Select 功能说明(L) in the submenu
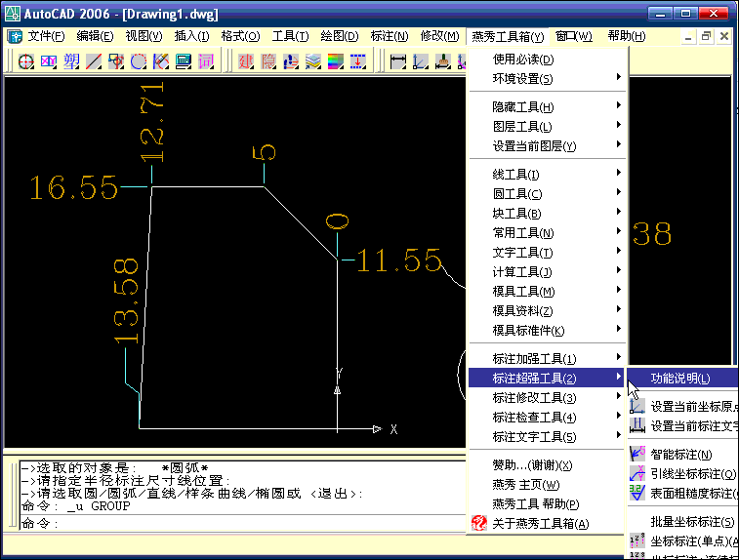Image resolution: width=739 pixels, height=560 pixels. [683, 379]
